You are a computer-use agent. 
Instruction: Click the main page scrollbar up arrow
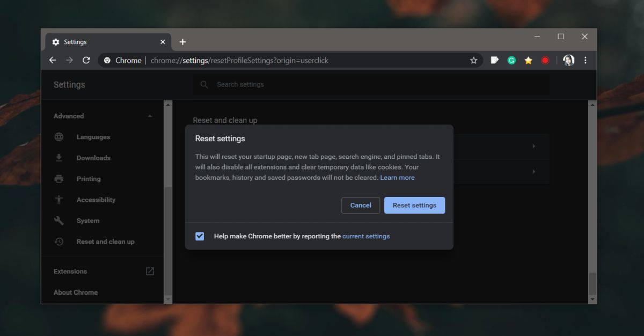(592, 104)
